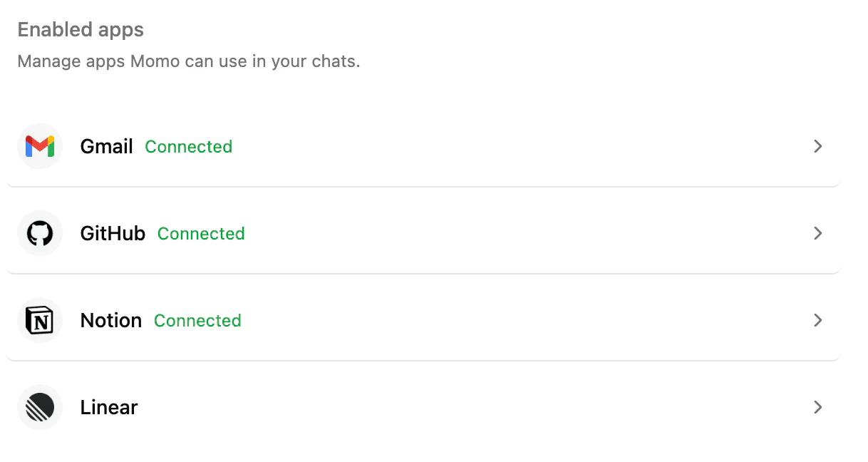The height and width of the screenshot is (462, 868).
Task: Select the Linear app row
Action: click(x=428, y=407)
